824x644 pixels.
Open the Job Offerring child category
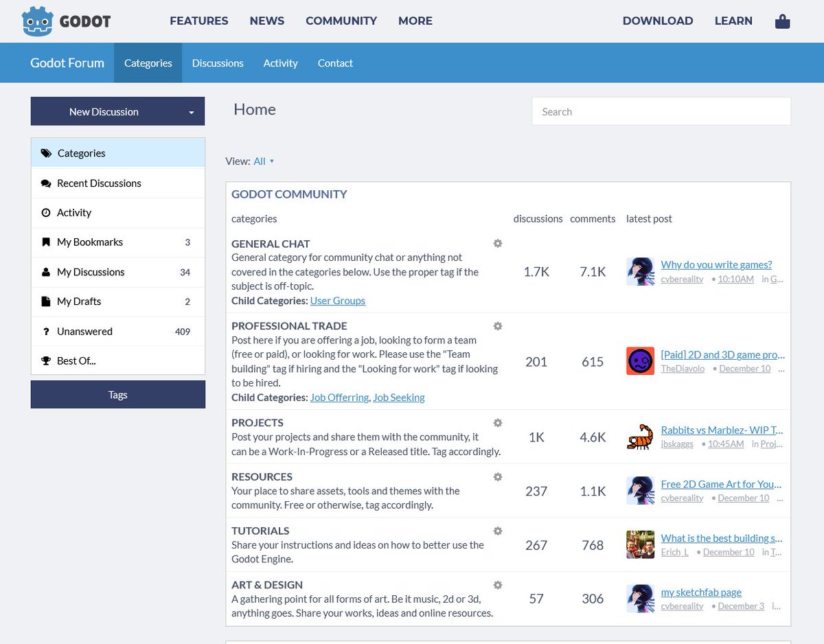coord(339,398)
